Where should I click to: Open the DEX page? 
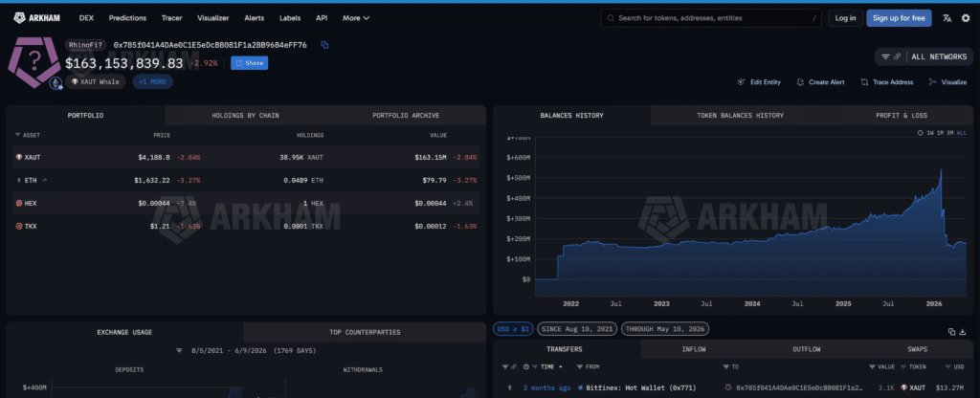[x=86, y=18]
